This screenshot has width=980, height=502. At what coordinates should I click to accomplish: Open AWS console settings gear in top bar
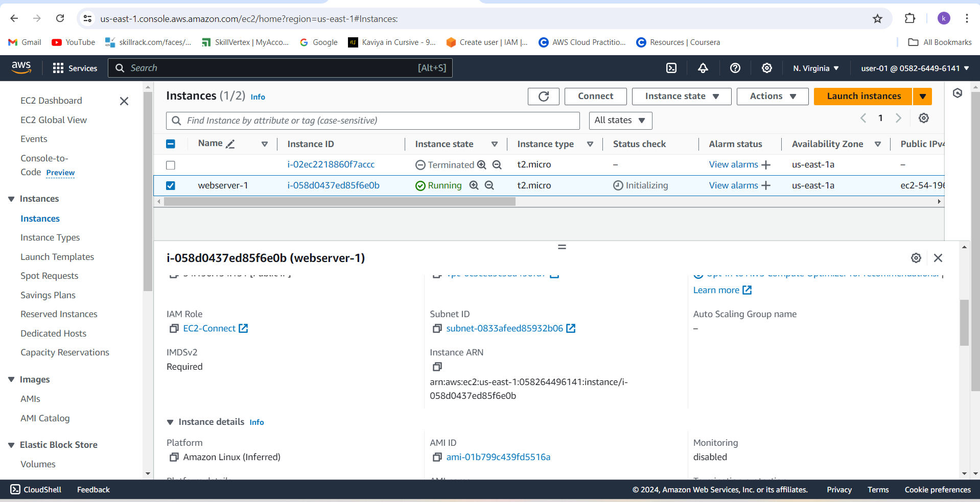[767, 68]
